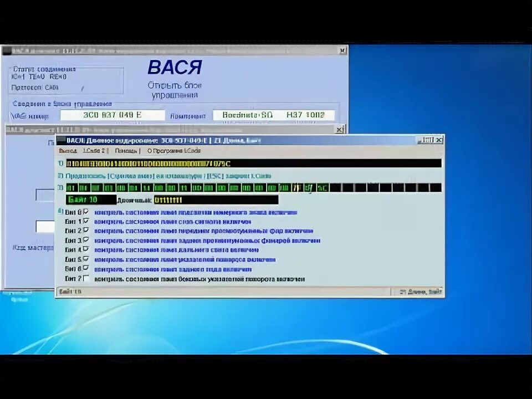Toggle the Бит 5 checkbox
This screenshot has width=532, height=399.
pyautogui.click(x=86, y=259)
